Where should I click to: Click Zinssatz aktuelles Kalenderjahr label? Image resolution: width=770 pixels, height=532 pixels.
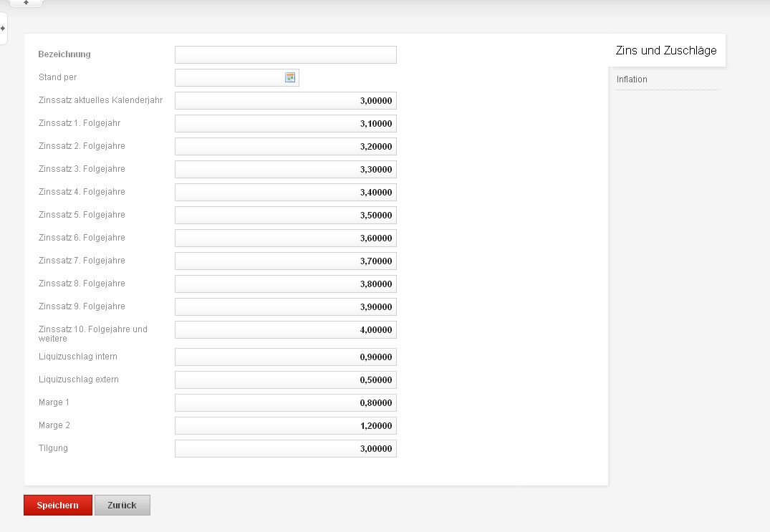[100, 100]
